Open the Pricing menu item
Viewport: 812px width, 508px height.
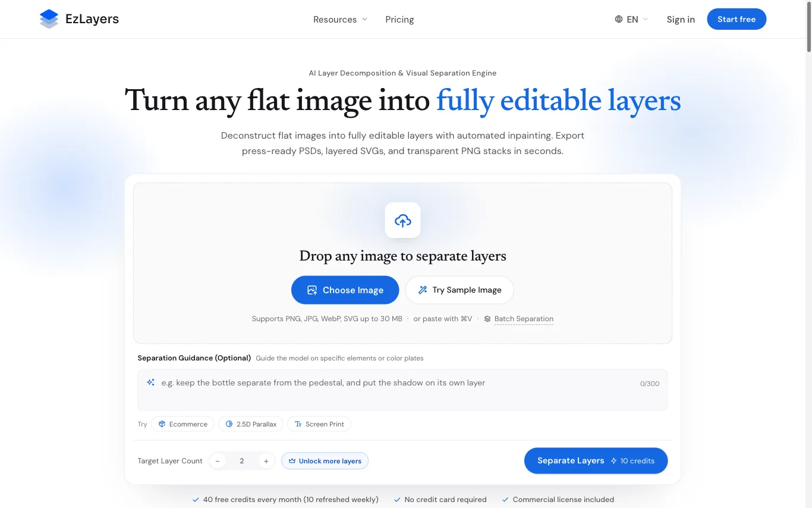click(399, 19)
